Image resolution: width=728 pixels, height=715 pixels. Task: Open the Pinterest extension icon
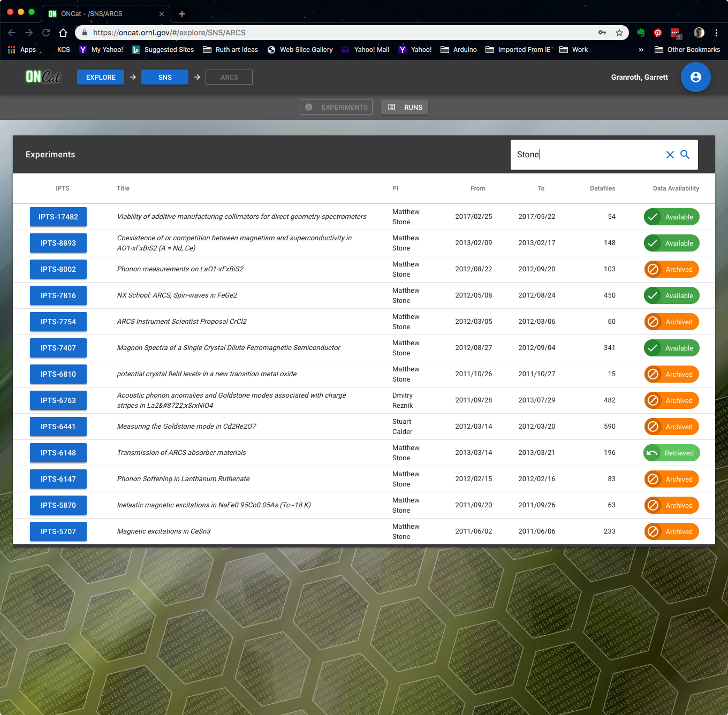[x=658, y=33]
